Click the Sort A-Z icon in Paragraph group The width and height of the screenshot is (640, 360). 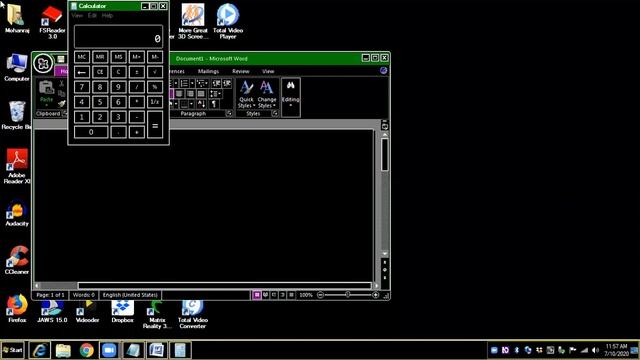click(201, 104)
